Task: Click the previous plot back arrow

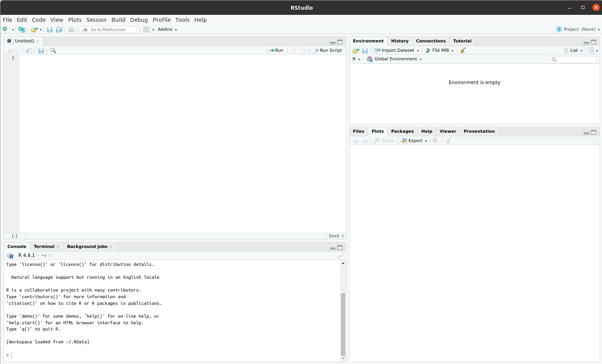Action: tap(355, 141)
